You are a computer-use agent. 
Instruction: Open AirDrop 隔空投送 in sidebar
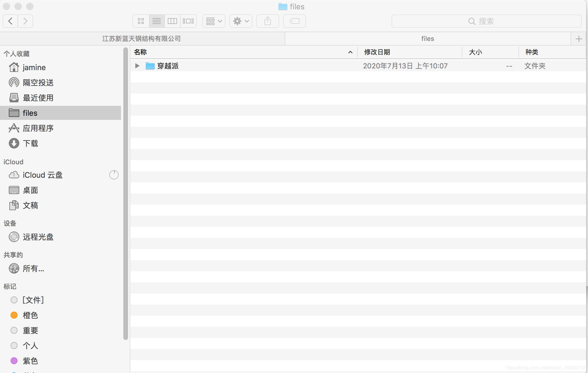(38, 83)
